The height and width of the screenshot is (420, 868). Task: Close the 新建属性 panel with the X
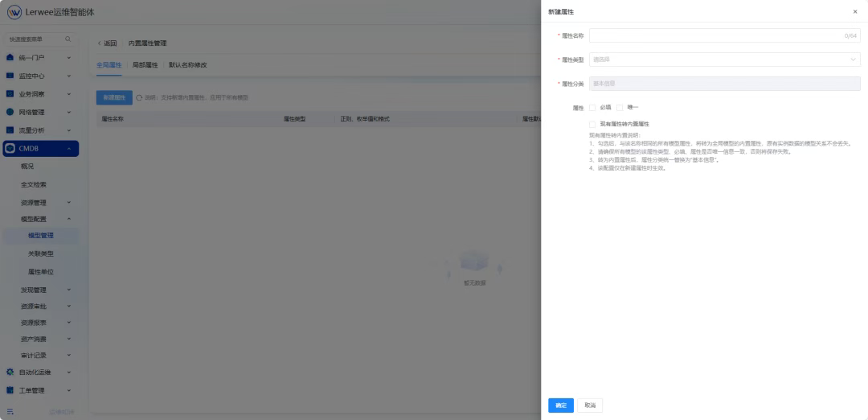point(854,12)
